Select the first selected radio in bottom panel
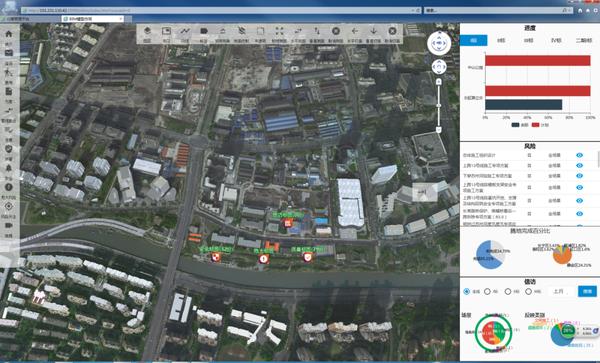 coord(466,291)
